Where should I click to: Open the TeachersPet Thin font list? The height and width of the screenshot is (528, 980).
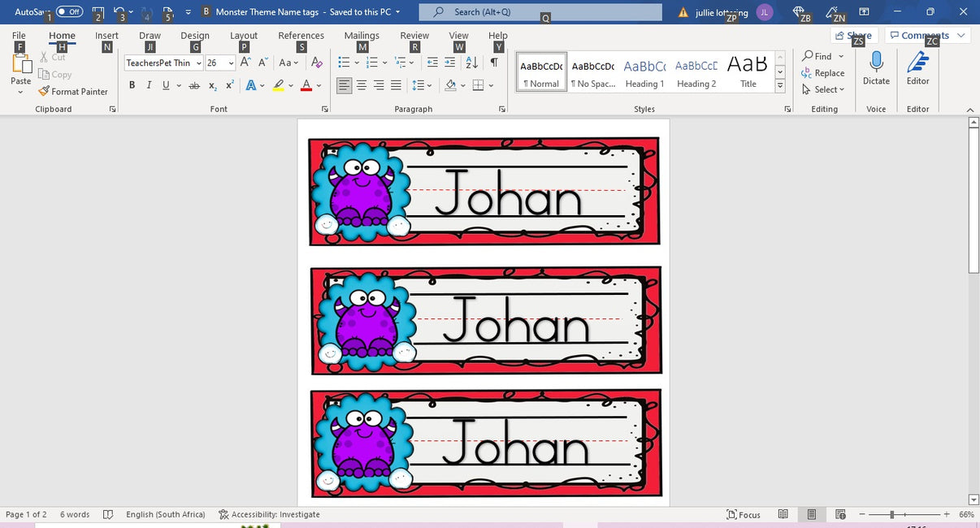click(199, 63)
